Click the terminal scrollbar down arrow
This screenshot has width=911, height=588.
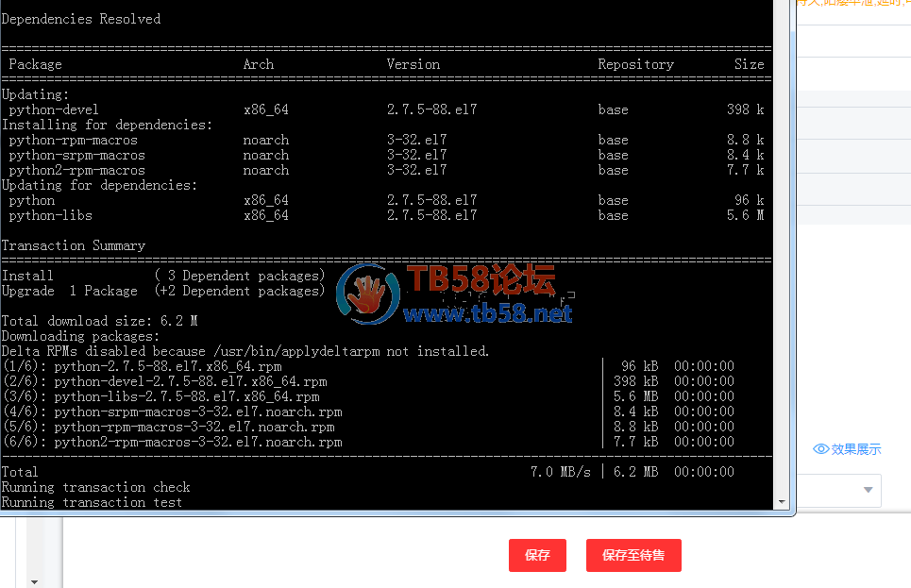782,502
